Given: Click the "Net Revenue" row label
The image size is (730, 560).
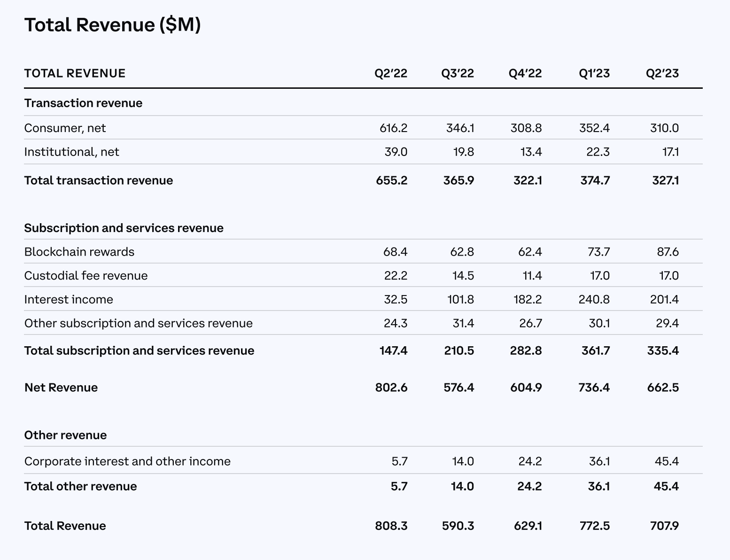Looking at the screenshot, I should coord(61,388).
